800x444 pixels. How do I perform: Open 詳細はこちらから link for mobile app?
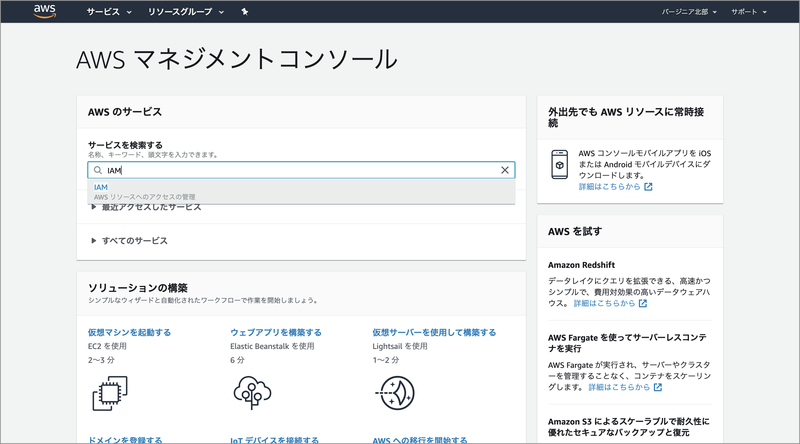[x=609, y=187]
